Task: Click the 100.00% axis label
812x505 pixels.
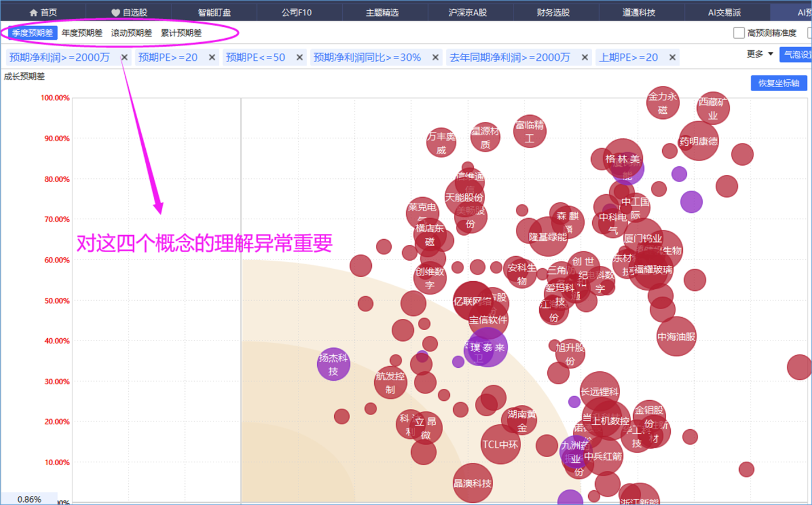Action: (x=55, y=98)
